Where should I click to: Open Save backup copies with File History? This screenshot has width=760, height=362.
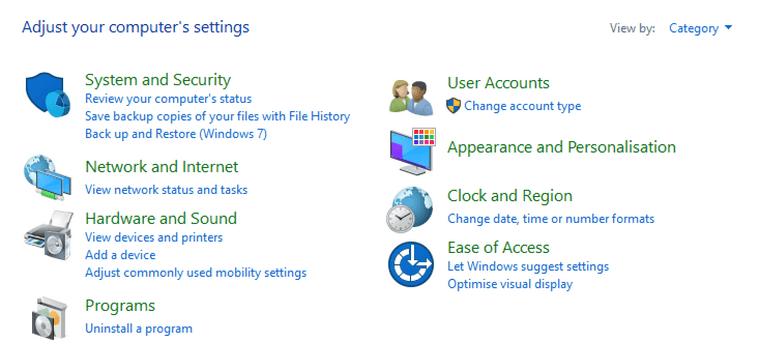pos(217,116)
